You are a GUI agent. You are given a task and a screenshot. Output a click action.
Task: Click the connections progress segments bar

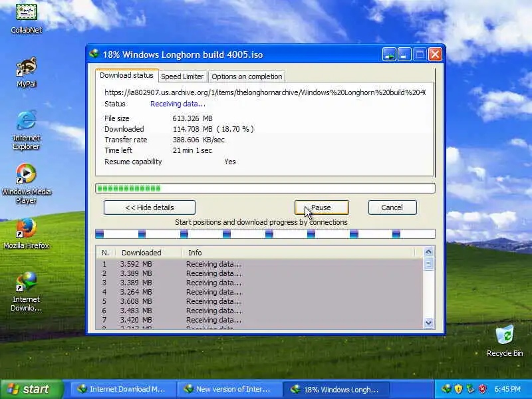[265, 234]
